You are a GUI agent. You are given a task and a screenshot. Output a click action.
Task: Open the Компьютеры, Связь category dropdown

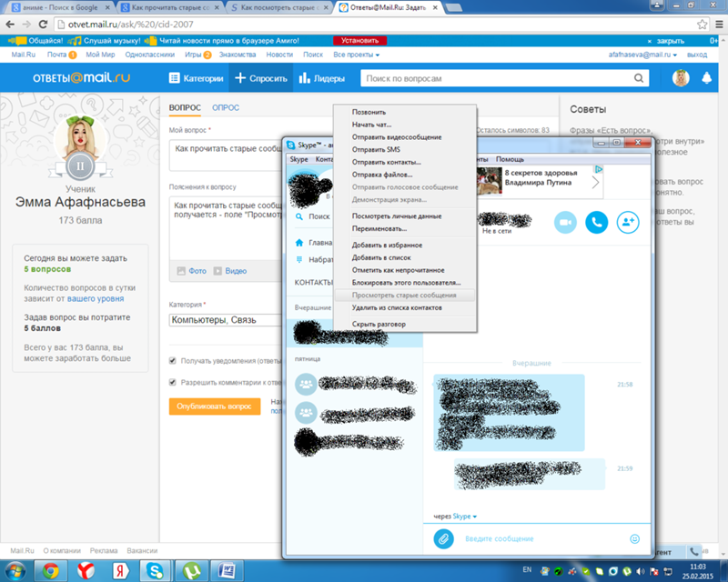click(226, 320)
